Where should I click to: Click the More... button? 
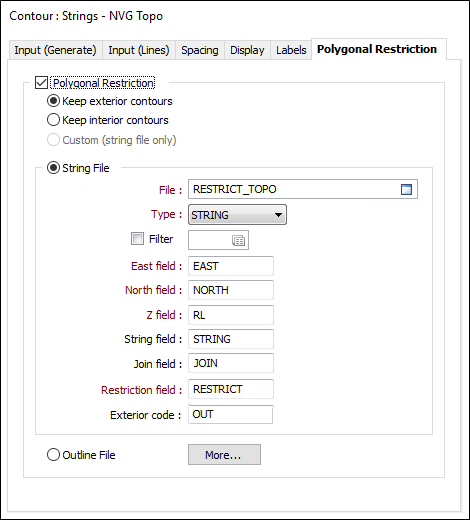point(224,455)
